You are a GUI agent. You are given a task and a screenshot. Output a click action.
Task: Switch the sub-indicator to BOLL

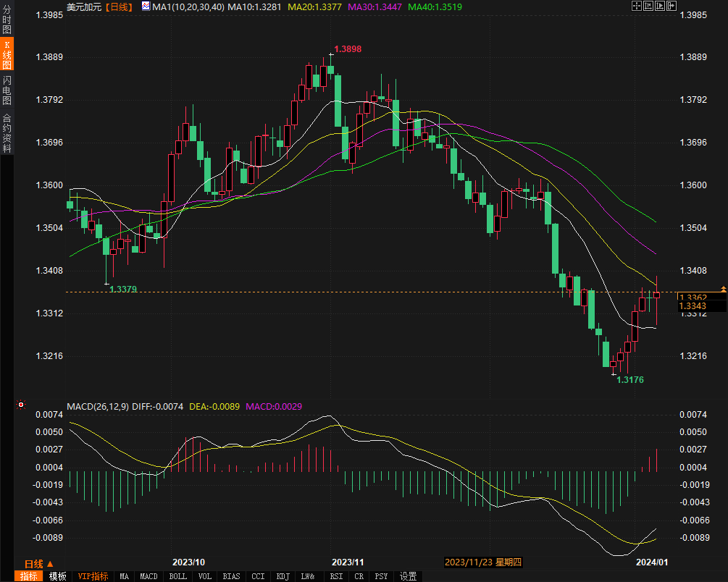pyautogui.click(x=177, y=576)
